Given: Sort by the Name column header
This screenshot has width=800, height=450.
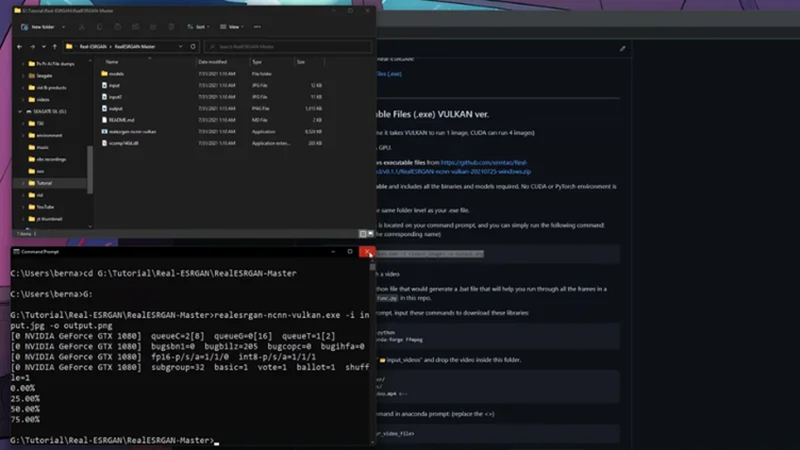Looking at the screenshot, I should (112, 62).
